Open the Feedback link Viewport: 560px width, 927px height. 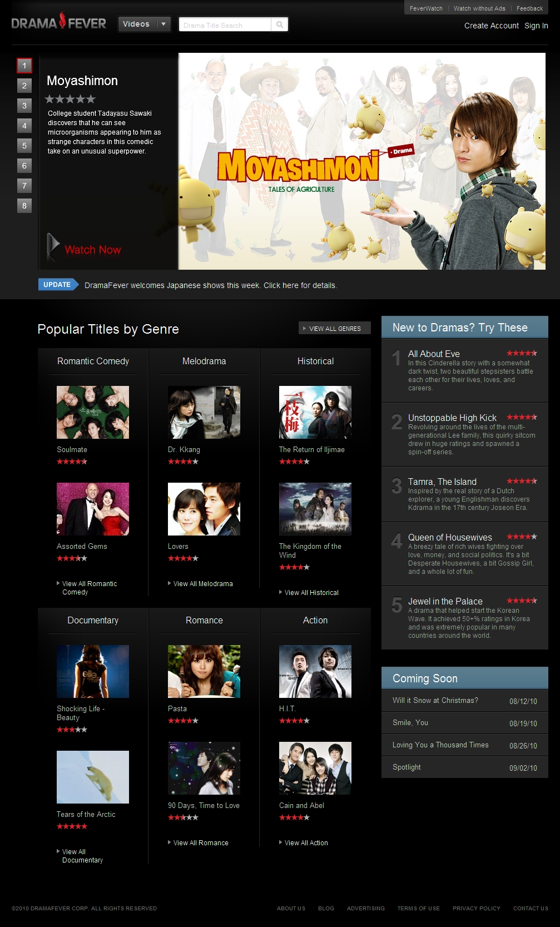(x=529, y=8)
